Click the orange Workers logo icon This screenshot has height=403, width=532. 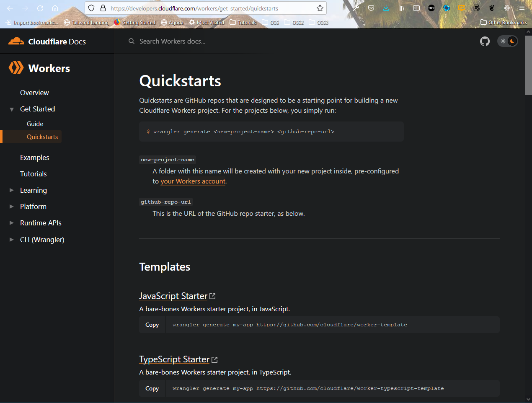point(16,67)
